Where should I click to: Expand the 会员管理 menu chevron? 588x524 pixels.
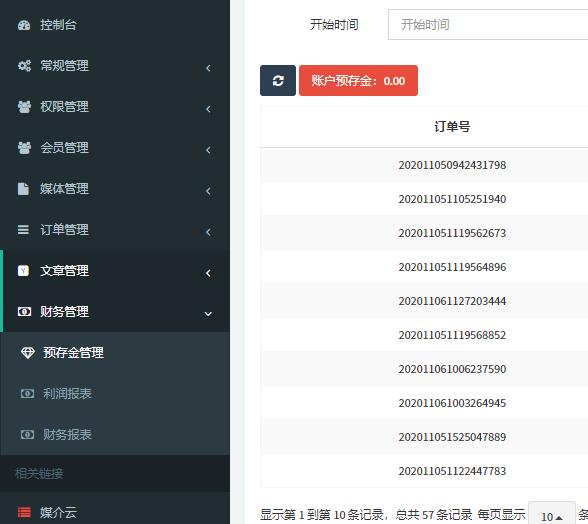[208, 150]
